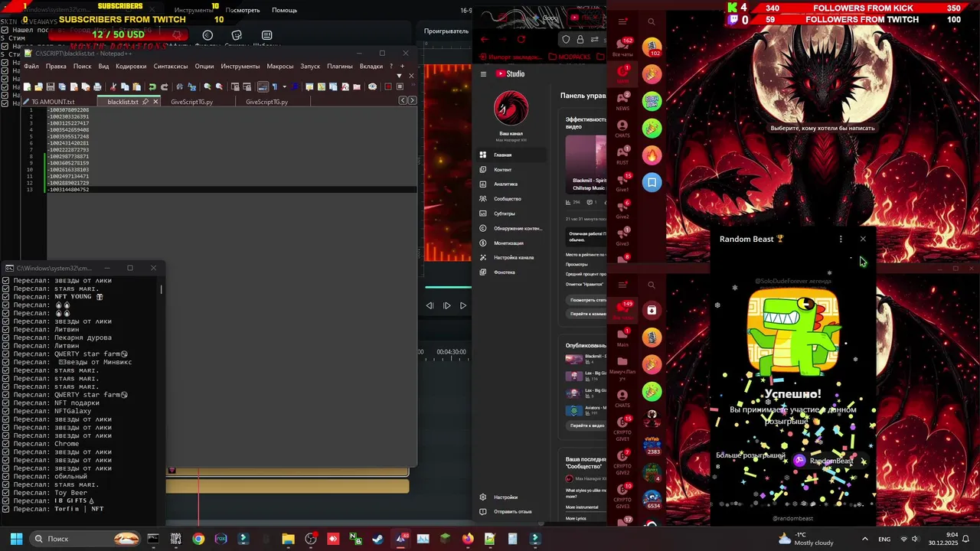The image size is (980, 551).
Task: Open Кодировки menu in Notepad++
Action: tap(131, 67)
